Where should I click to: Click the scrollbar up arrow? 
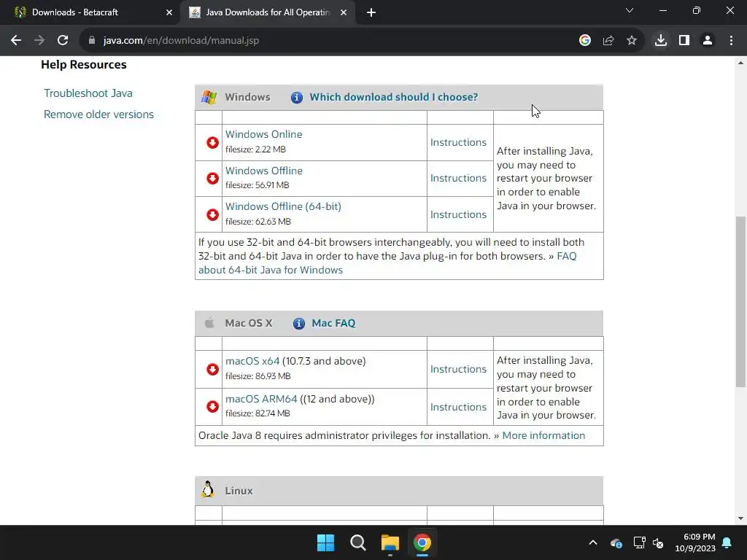pos(740,63)
